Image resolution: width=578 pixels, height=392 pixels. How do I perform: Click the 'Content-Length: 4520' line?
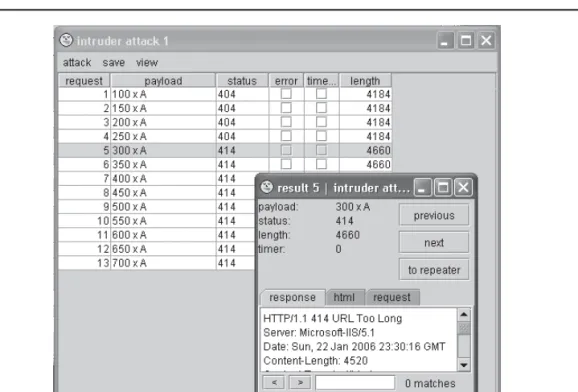coord(316,361)
